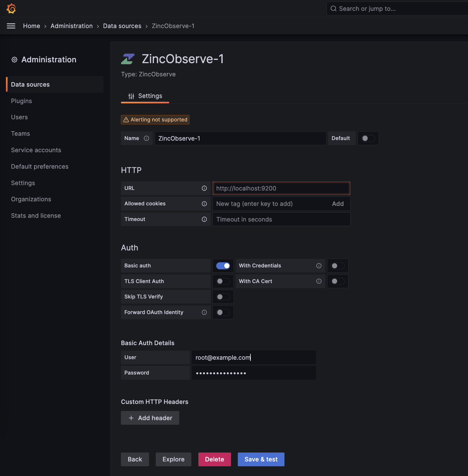The width and height of the screenshot is (468, 476).
Task: Show the Allowed cookies info tooltip icon
Action: [204, 204]
